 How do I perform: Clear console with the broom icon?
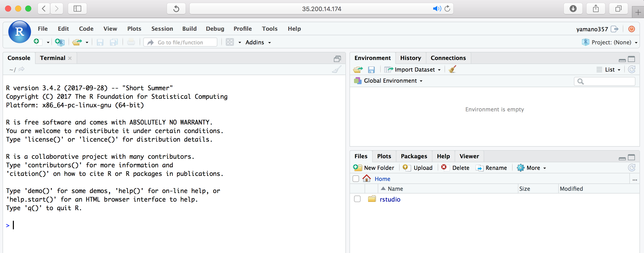click(x=337, y=69)
